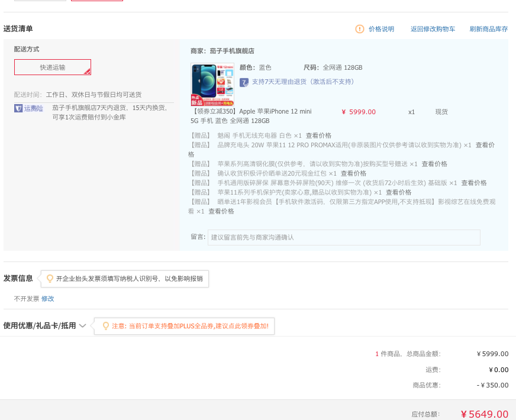
Task: View price of 1年影视会员 gift
Action: tap(221, 211)
